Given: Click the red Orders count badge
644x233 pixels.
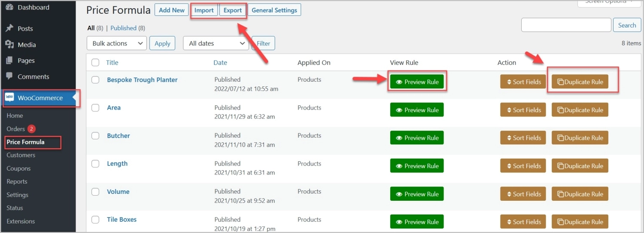Looking at the screenshot, I should [x=31, y=129].
